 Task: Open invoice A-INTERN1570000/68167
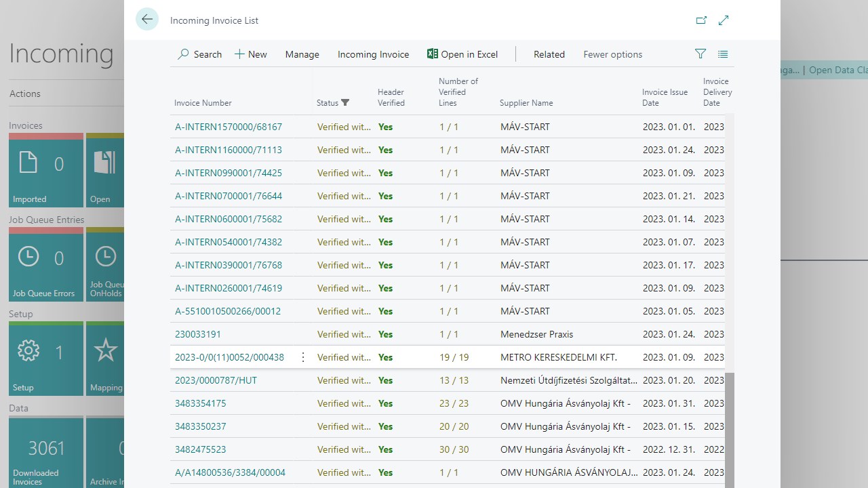pos(228,127)
